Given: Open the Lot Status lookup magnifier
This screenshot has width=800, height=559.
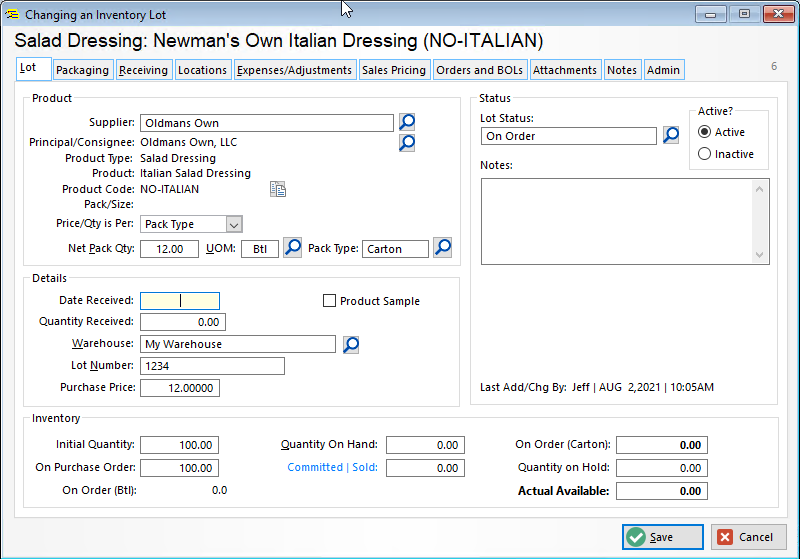Looking at the screenshot, I should coord(671,135).
